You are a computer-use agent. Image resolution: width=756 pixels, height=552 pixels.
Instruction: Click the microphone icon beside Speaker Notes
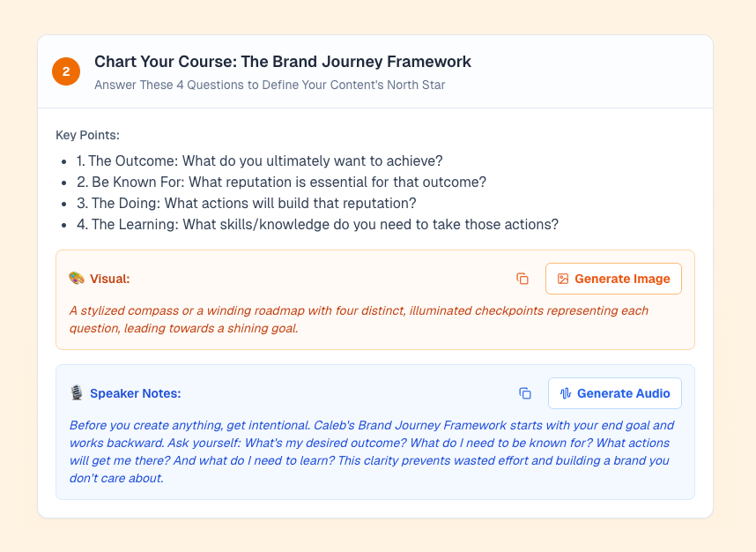(x=76, y=392)
